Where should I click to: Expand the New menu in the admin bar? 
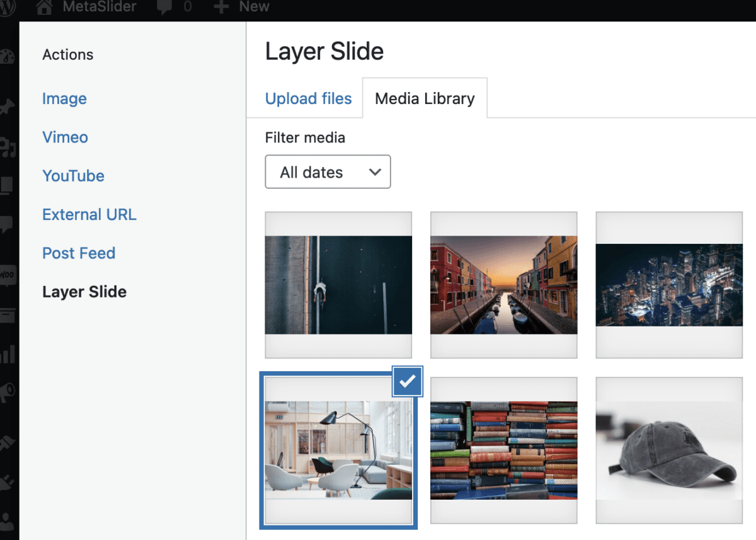coord(241,8)
